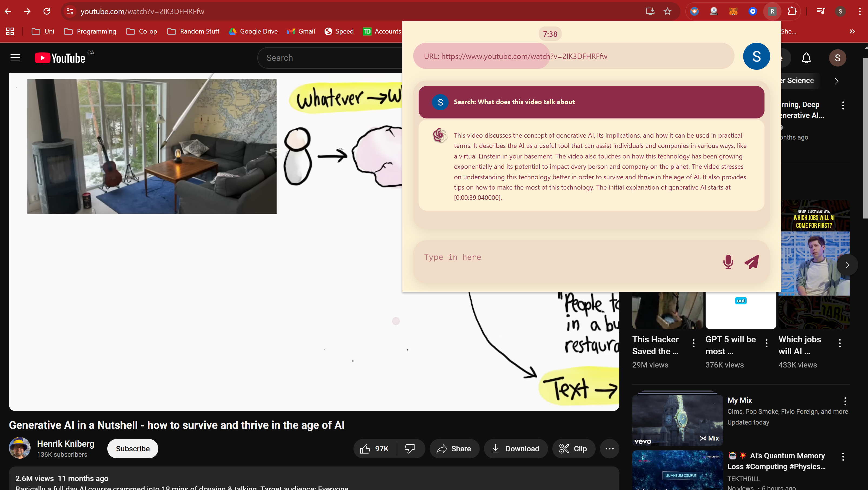Click the Download button

[x=516, y=449]
